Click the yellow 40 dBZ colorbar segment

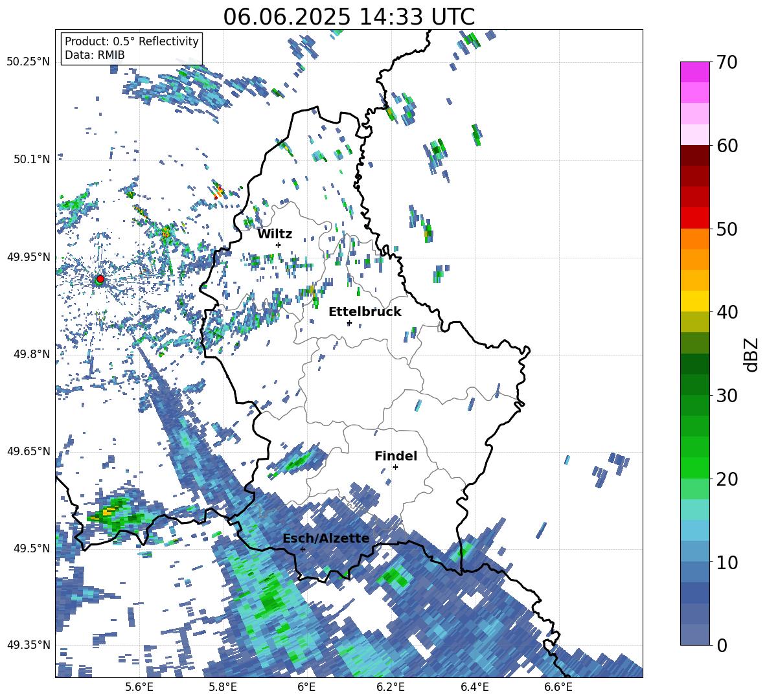point(694,301)
